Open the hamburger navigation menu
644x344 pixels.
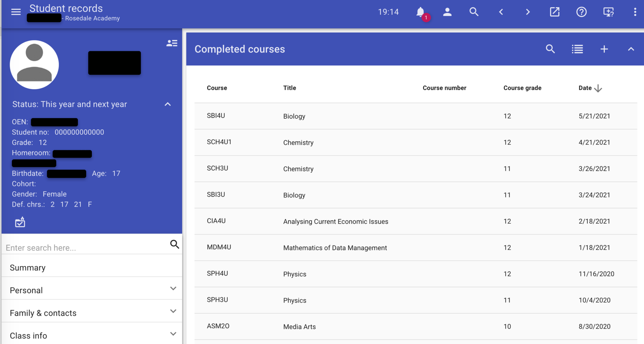[16, 12]
